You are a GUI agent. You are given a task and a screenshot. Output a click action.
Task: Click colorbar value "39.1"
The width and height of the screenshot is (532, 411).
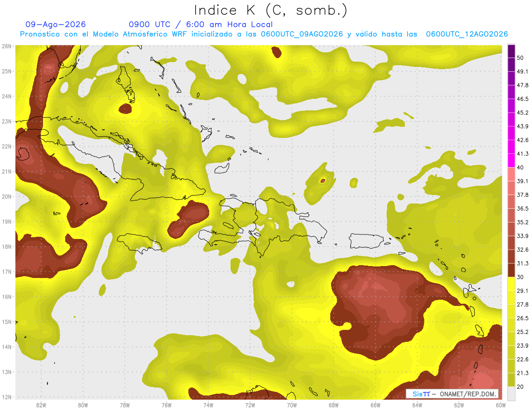pos(523,181)
